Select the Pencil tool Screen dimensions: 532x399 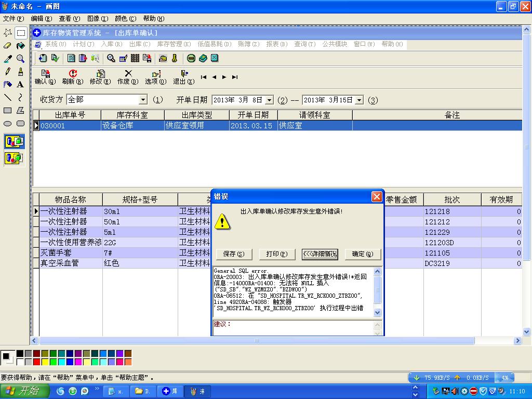pos(7,72)
